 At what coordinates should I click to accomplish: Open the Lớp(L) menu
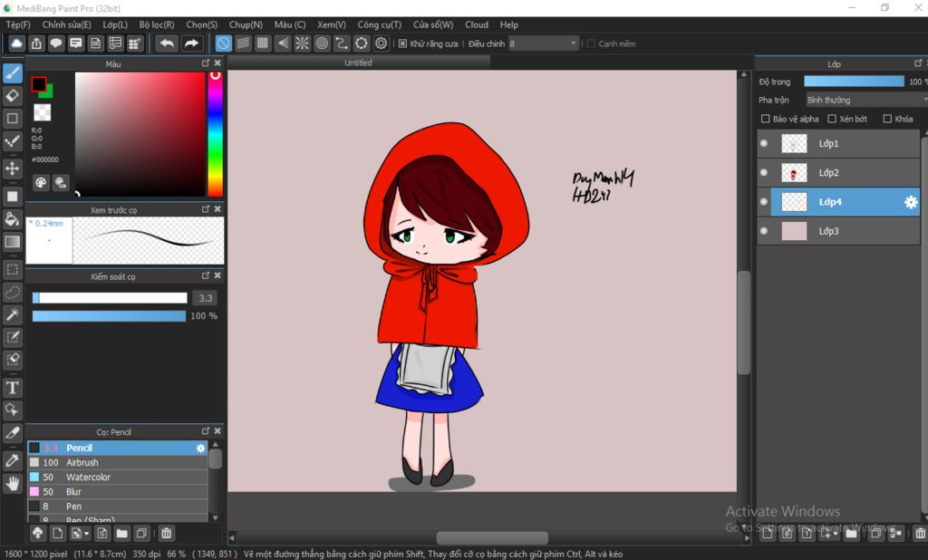[x=115, y=24]
